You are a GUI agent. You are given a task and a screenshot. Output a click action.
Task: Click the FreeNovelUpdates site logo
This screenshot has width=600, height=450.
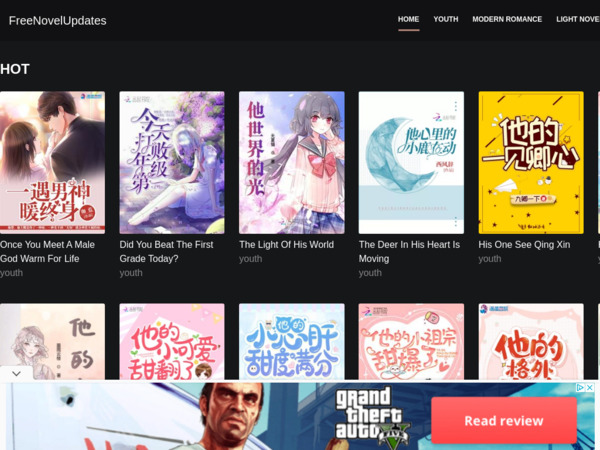coord(57,20)
